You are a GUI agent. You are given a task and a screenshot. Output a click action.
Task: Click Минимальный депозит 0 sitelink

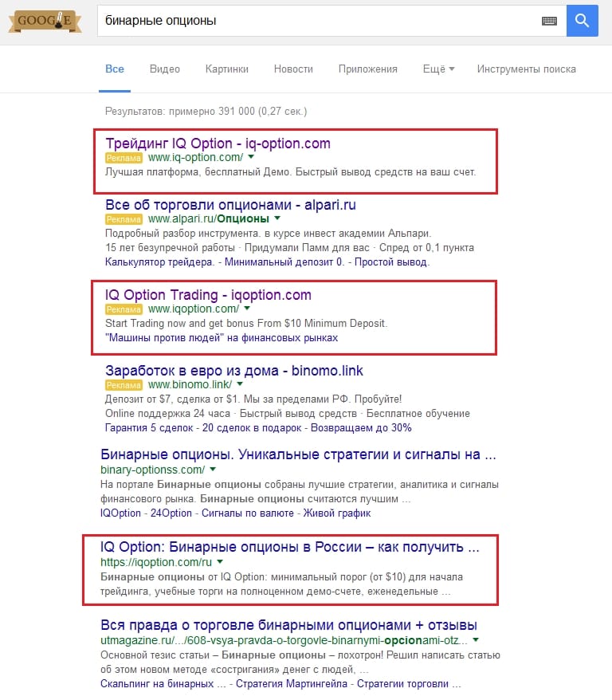tap(284, 262)
